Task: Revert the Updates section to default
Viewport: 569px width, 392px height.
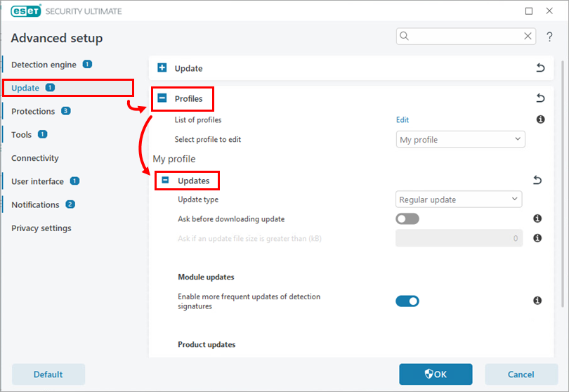Action: click(537, 180)
